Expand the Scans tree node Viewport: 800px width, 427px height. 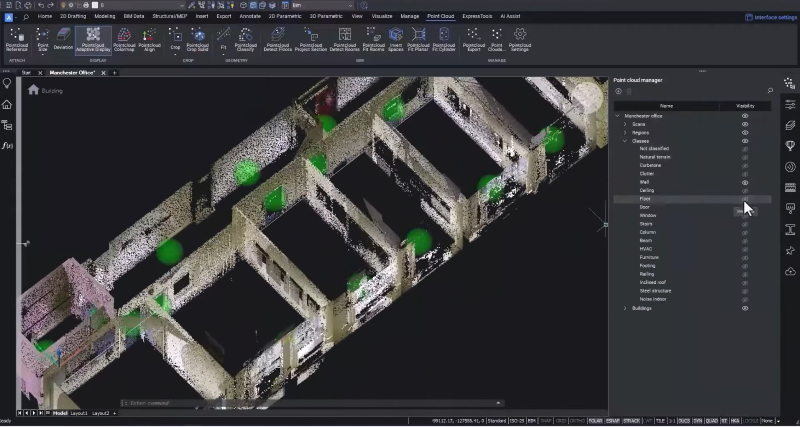[x=625, y=124]
